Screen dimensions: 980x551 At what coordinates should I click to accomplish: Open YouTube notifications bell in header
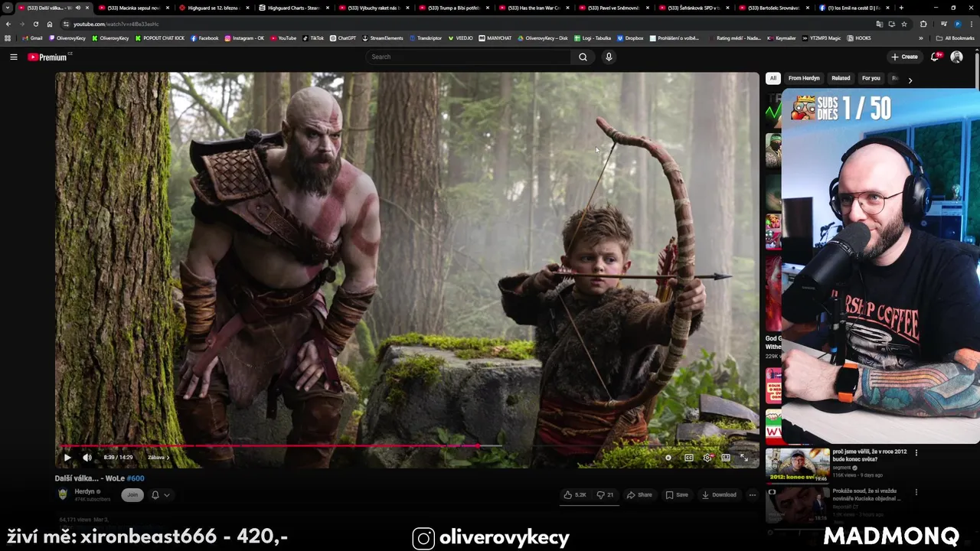pos(935,57)
